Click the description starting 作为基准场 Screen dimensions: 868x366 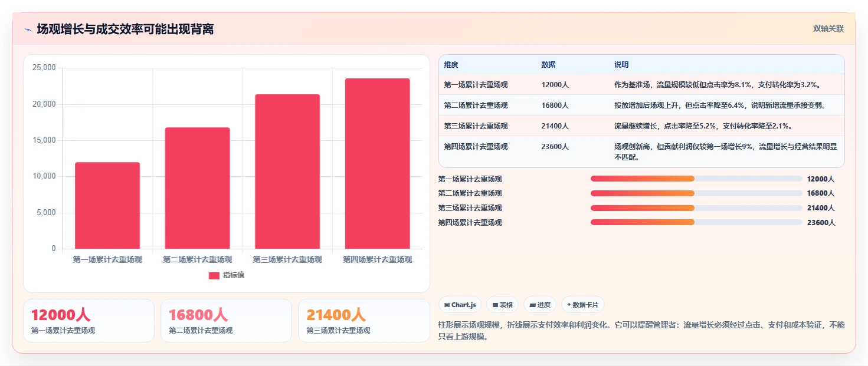coord(717,85)
